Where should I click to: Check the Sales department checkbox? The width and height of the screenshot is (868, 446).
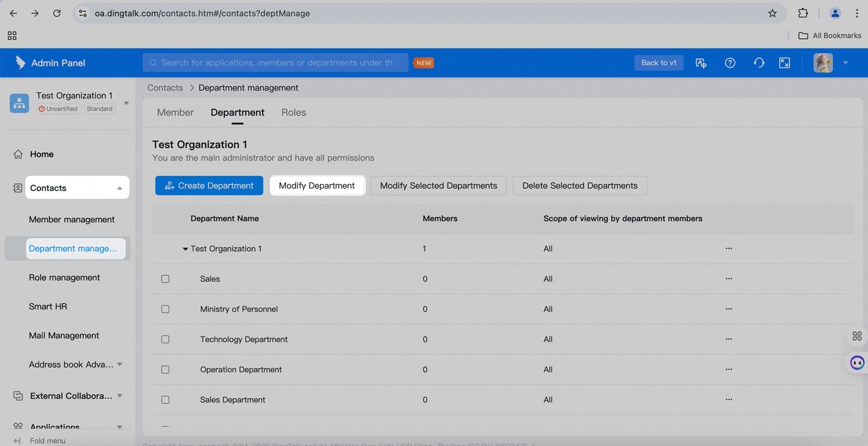[165, 279]
